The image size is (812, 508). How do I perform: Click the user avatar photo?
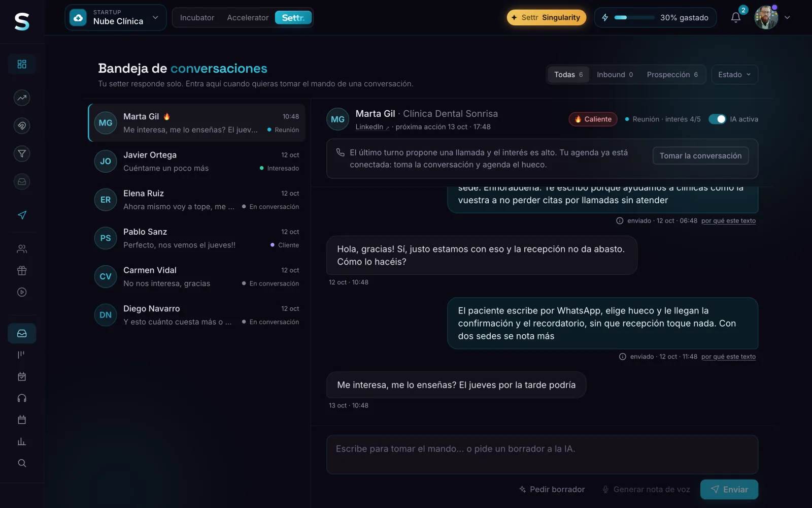click(x=766, y=17)
